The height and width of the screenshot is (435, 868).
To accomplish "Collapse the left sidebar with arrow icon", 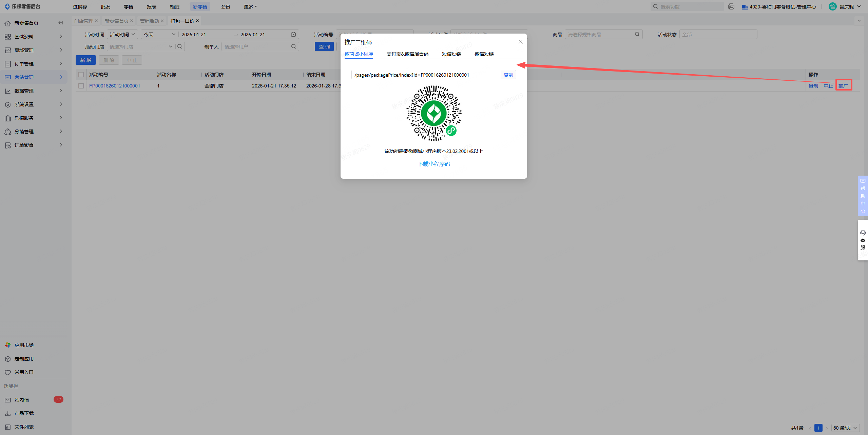I will coord(61,23).
